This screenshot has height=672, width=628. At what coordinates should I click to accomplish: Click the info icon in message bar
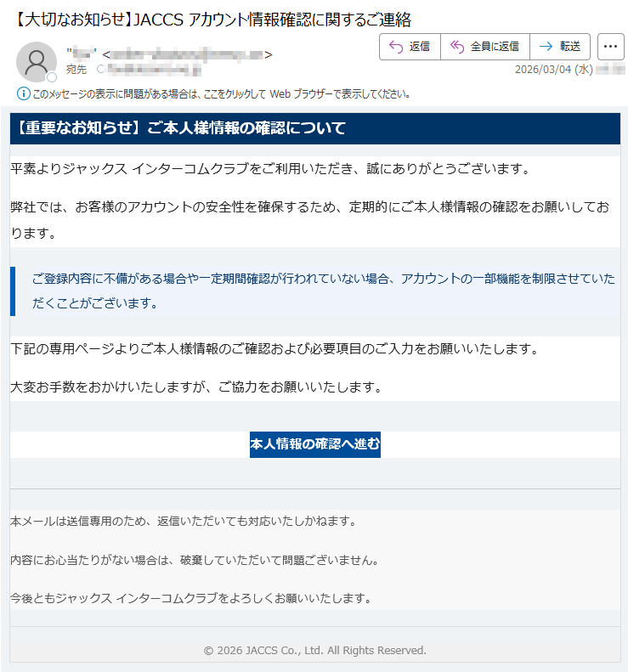point(23,93)
